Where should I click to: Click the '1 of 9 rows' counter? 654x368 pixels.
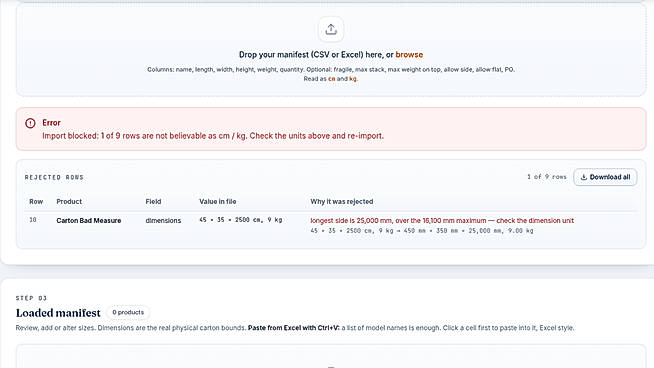tap(547, 177)
